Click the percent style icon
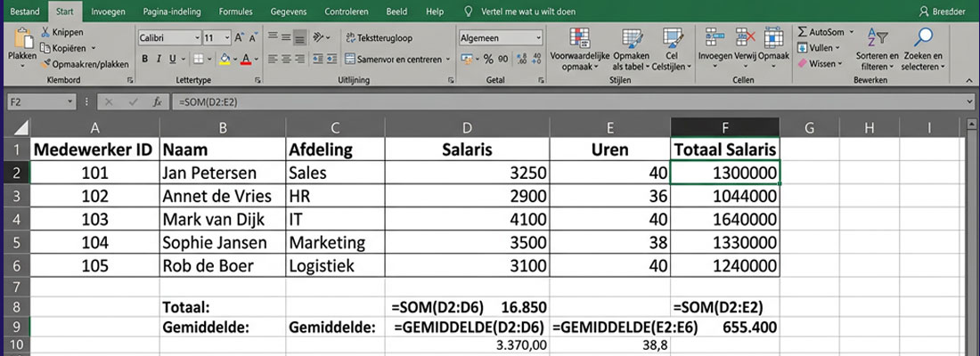 coord(487,60)
